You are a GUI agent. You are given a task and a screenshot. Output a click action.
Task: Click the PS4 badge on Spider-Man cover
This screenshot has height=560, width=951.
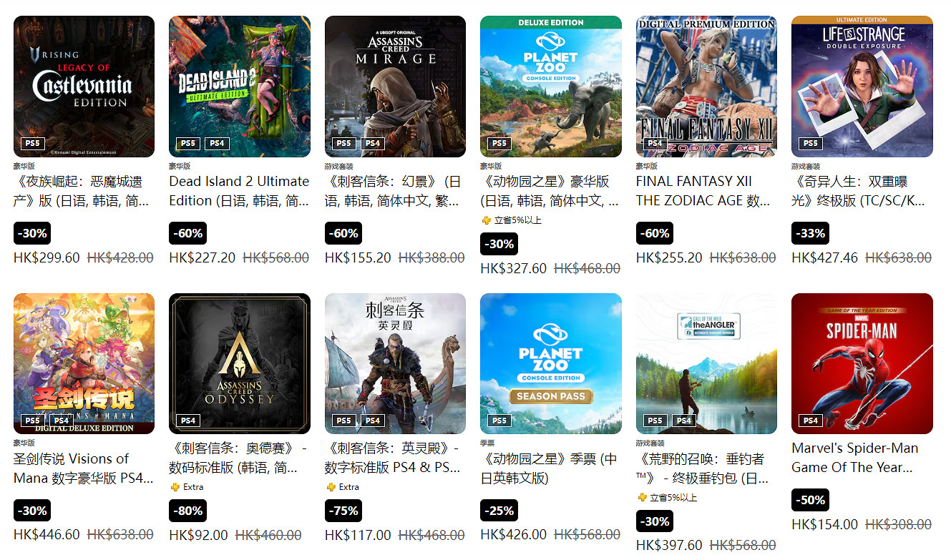[x=810, y=421]
